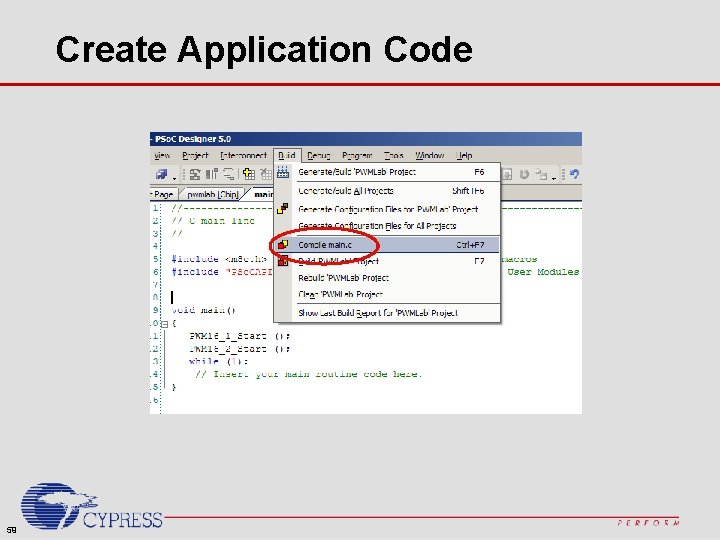Switch to the pwmlab [Chip] tab
The image size is (720, 540).
[x=213, y=194]
